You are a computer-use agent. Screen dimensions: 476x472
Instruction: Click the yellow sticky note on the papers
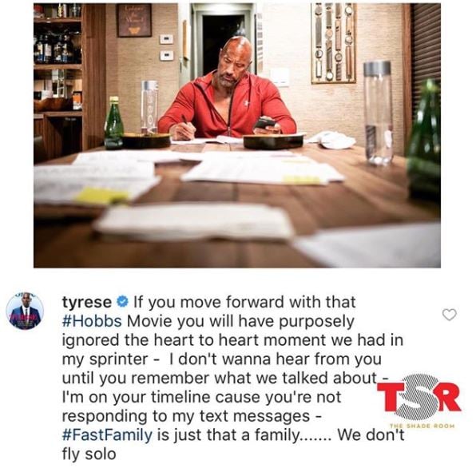(101, 195)
